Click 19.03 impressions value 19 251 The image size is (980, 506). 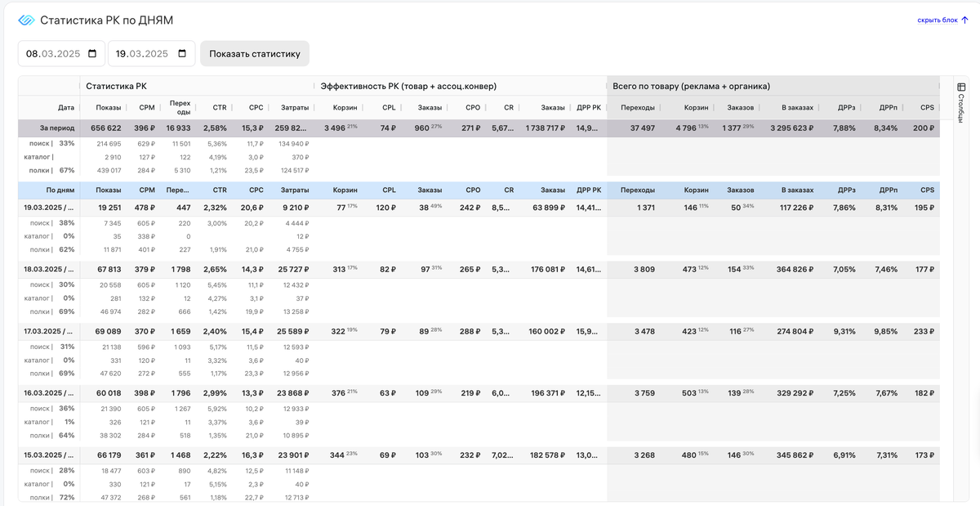coord(109,208)
